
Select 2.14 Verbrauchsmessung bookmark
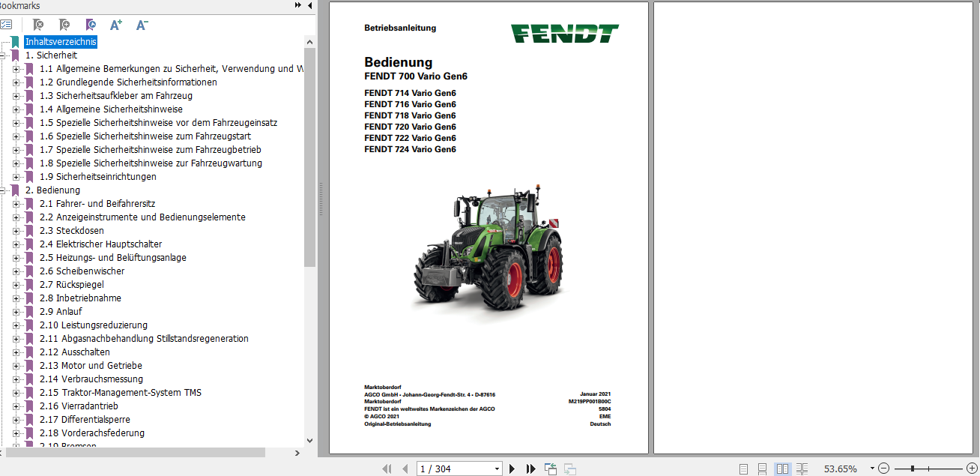pyautogui.click(x=91, y=379)
